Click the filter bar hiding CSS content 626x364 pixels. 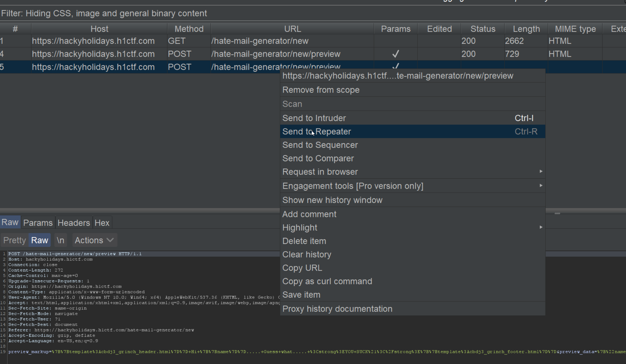tap(104, 13)
